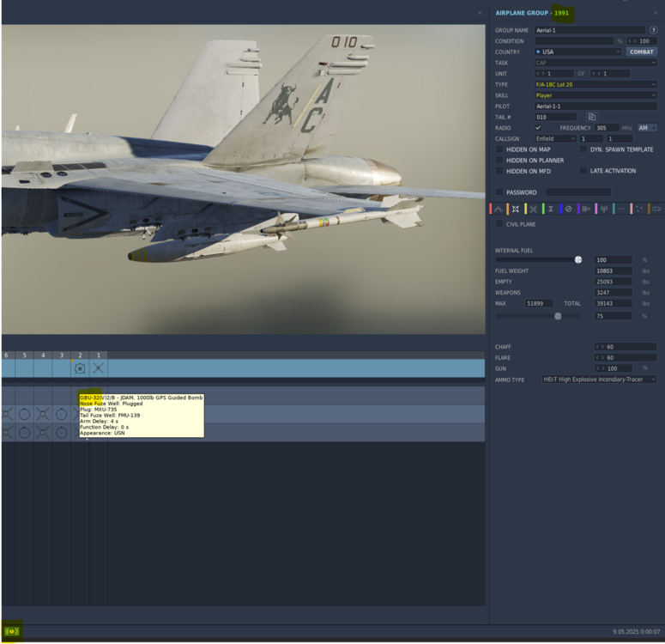Image resolution: width=665 pixels, height=644 pixels.
Task: Click pylon 3 bomb icon in third loadout row
Action: click(x=62, y=433)
